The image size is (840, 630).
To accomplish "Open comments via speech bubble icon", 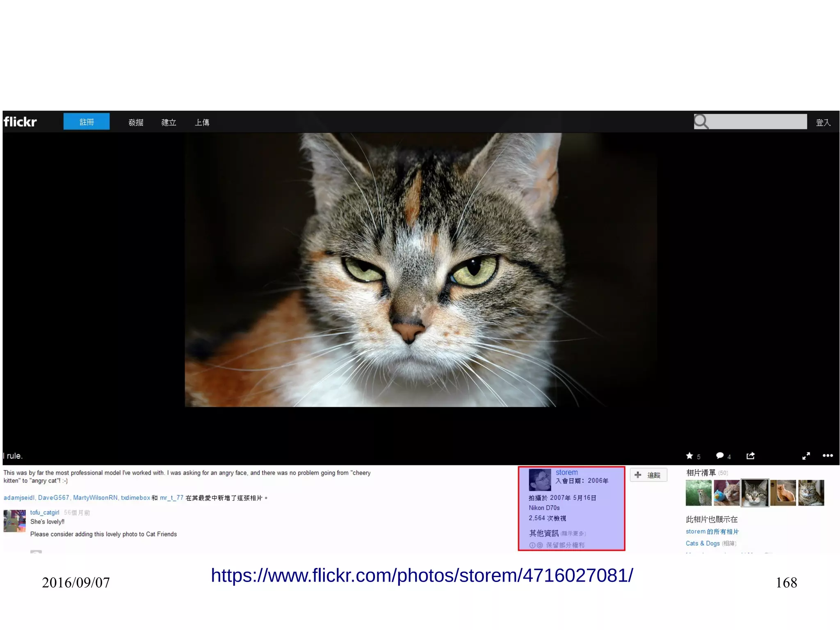I will coord(719,456).
